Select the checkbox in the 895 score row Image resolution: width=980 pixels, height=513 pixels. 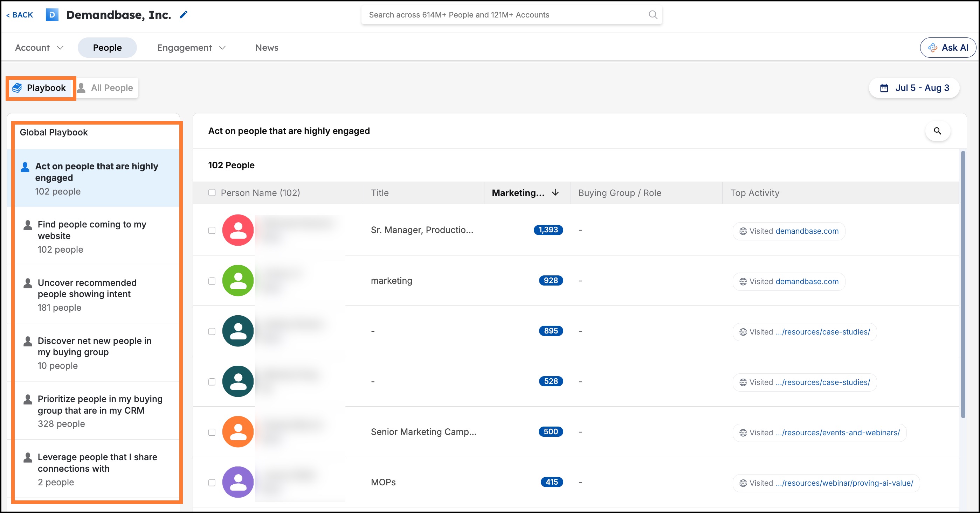[x=212, y=331]
